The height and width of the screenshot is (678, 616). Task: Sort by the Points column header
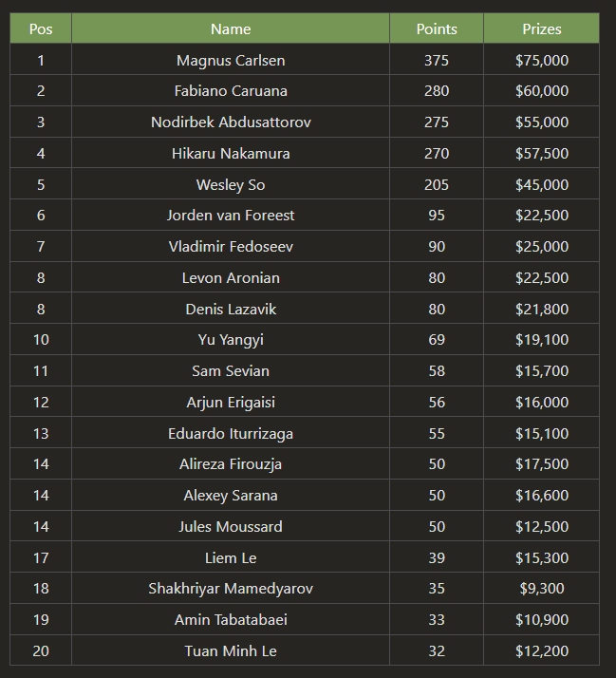(437, 29)
